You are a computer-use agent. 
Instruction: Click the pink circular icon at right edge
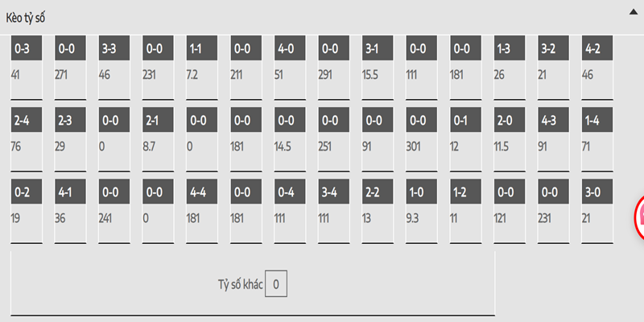[639, 217]
